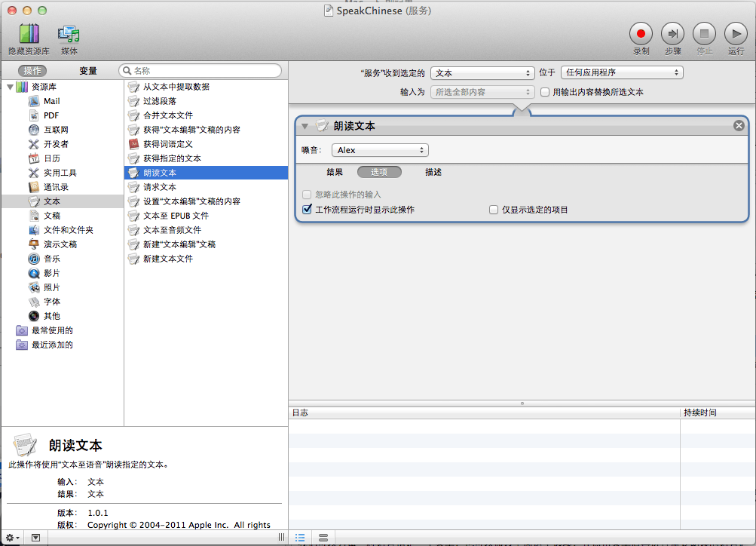Toggle the 忽略此操作的输入 checkbox

307,195
